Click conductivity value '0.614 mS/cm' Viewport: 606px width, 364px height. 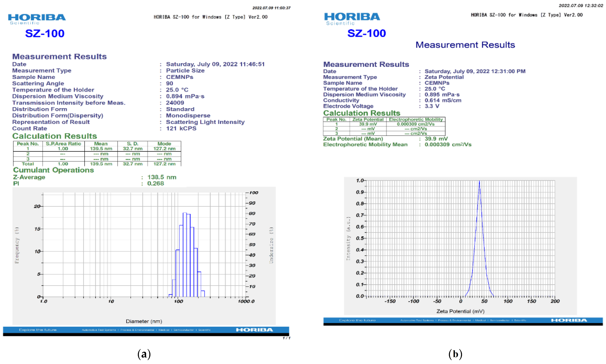(443, 100)
